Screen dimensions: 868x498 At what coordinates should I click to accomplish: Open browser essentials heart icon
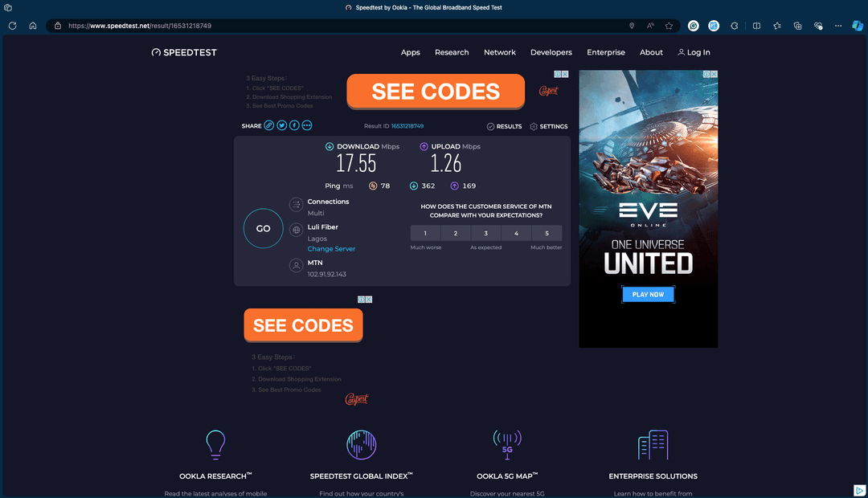pos(817,26)
